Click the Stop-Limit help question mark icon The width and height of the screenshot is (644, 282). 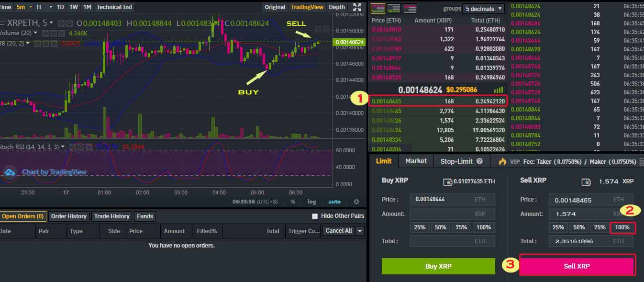(479, 161)
